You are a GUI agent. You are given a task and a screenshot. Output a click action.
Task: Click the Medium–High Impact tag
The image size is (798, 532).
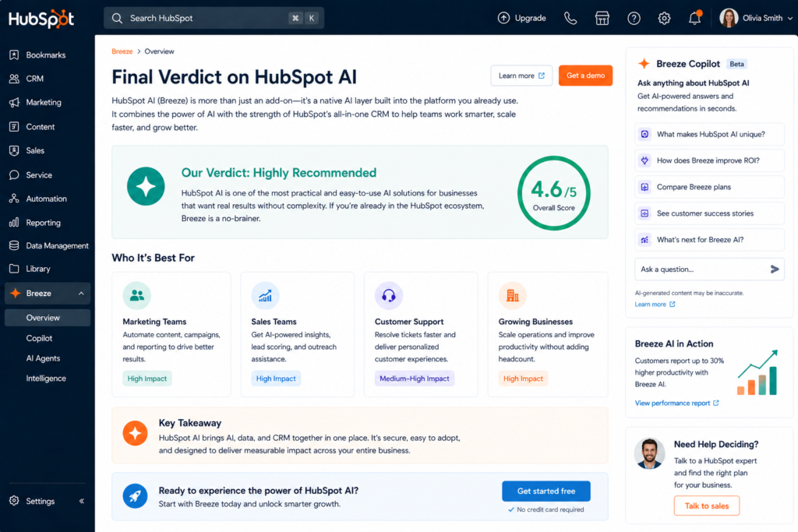point(415,379)
